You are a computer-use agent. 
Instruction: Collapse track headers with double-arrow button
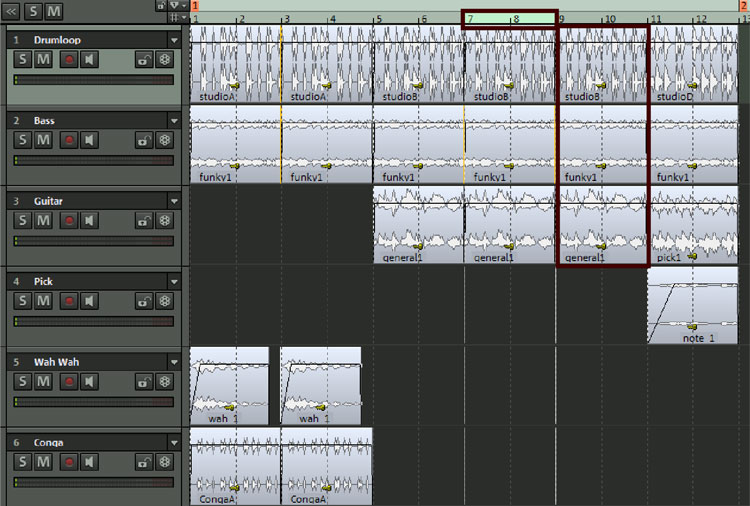pos(11,11)
